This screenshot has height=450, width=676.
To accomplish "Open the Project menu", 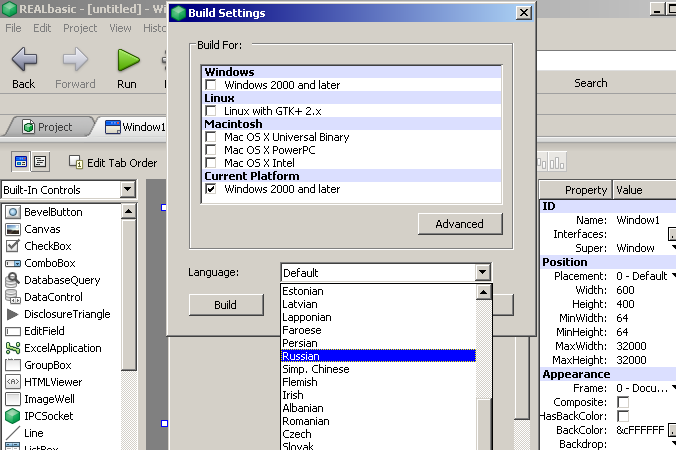I will [x=80, y=28].
